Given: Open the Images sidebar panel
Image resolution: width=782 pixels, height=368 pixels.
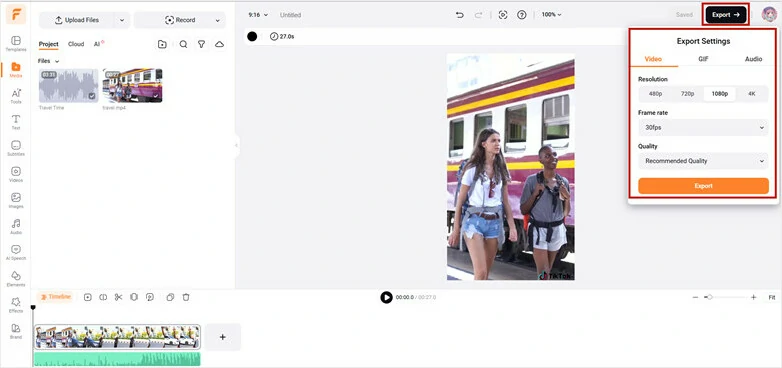Looking at the screenshot, I should (x=15, y=200).
